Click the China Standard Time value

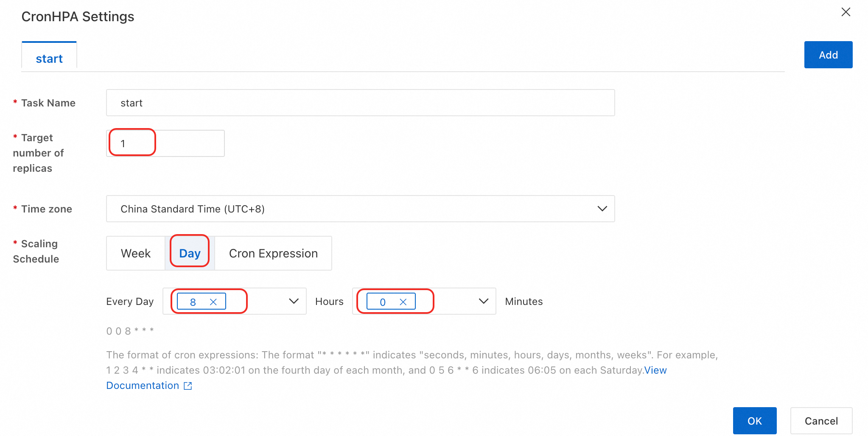[x=193, y=209]
